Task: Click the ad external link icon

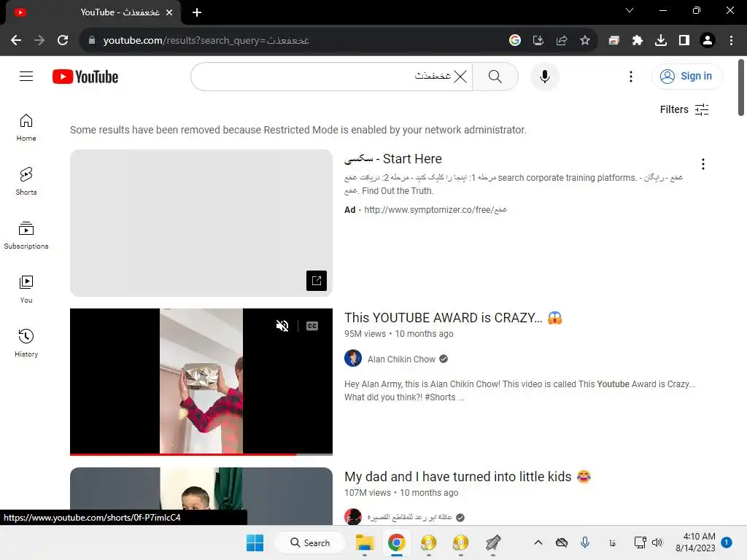Action: [x=317, y=281]
